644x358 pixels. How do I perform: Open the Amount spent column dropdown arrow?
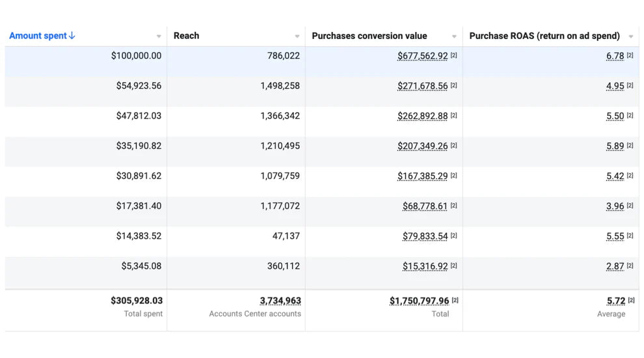159,36
